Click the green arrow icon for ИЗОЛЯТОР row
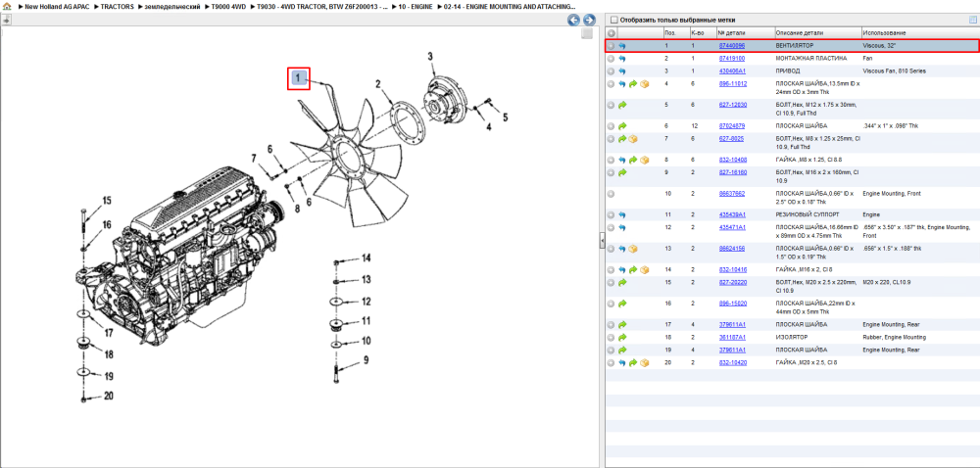The image size is (980, 468). (x=622, y=338)
